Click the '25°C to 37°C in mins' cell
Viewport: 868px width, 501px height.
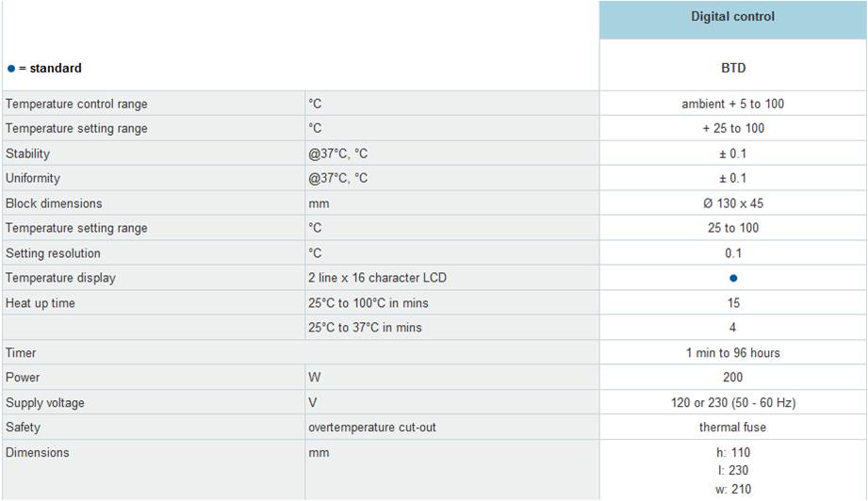(365, 328)
